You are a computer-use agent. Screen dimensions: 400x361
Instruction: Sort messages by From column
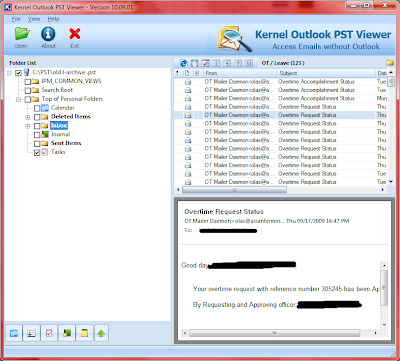[x=240, y=73]
